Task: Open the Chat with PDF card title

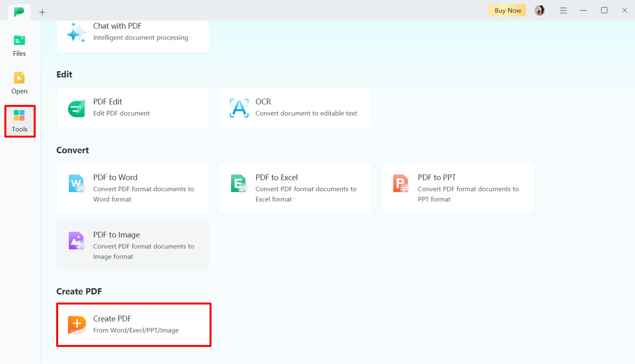Action: click(117, 26)
